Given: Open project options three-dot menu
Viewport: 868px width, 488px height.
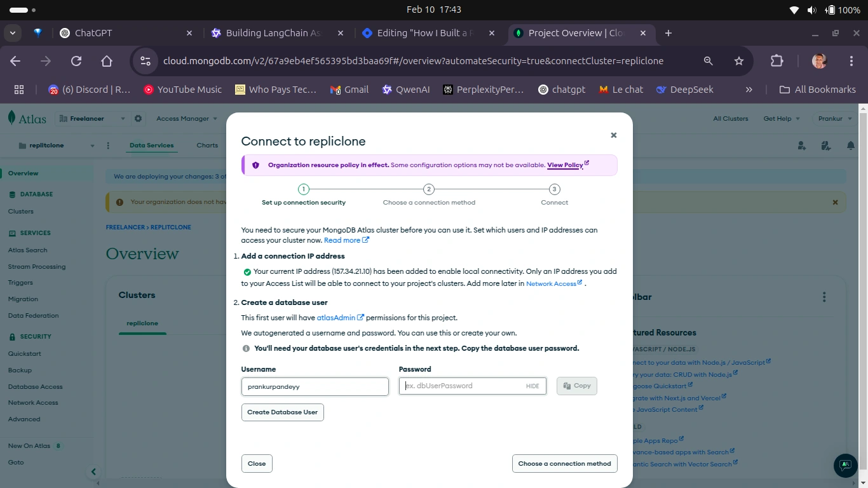Looking at the screenshot, I should tap(108, 146).
